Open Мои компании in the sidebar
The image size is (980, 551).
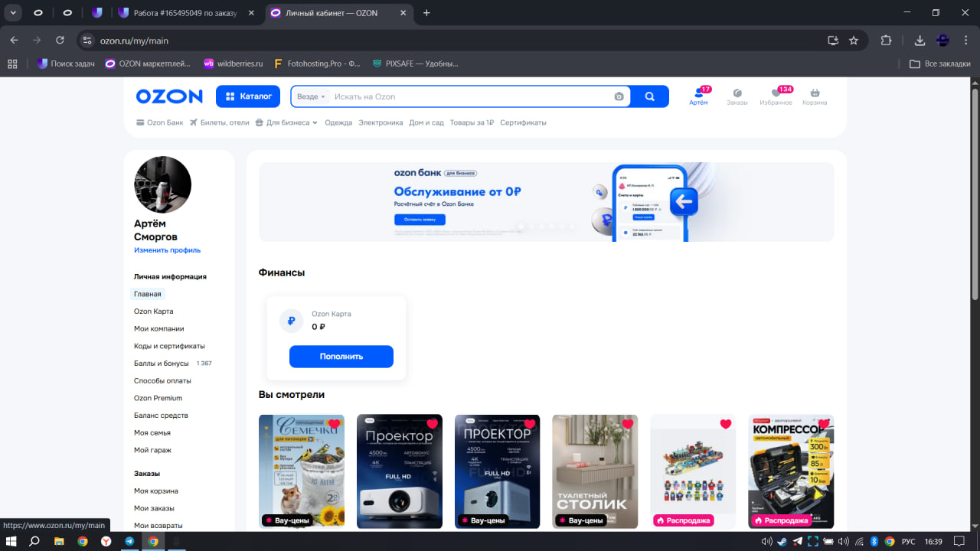point(158,329)
